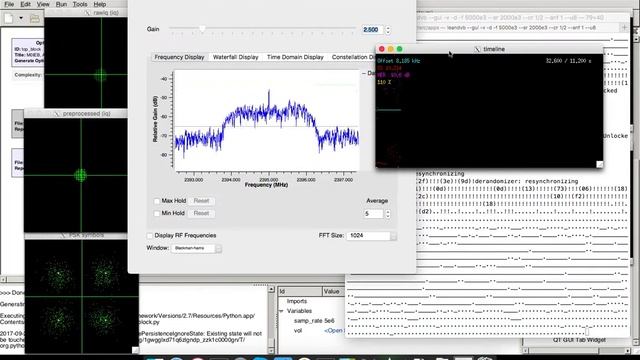This screenshot has width=640, height=360.
Task: Open the FFT Size dropdown
Action: click(x=371, y=236)
